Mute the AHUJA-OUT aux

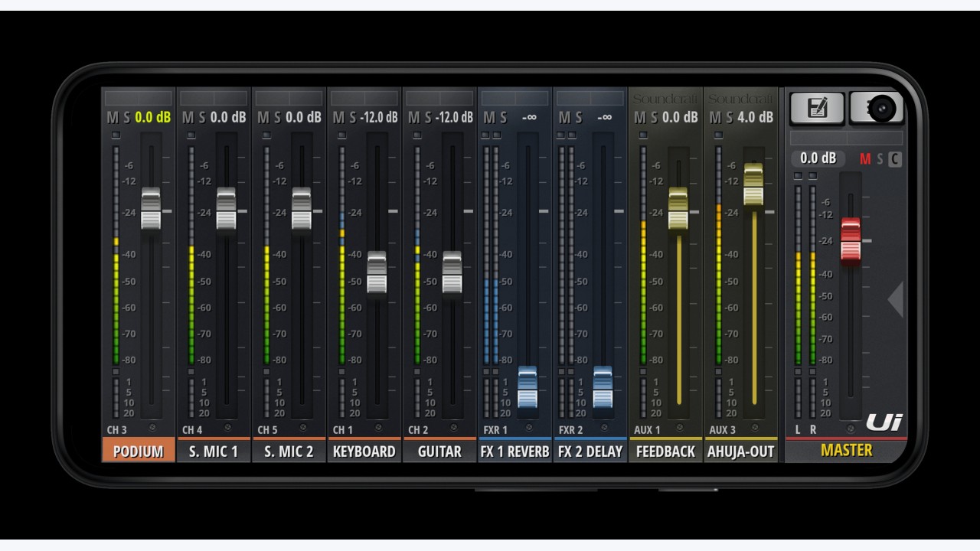[715, 118]
